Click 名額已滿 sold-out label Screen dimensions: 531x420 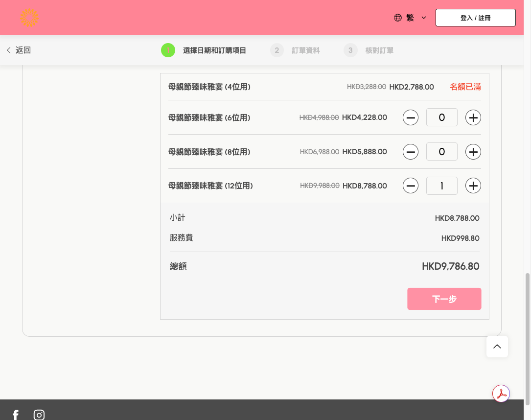[x=465, y=87]
